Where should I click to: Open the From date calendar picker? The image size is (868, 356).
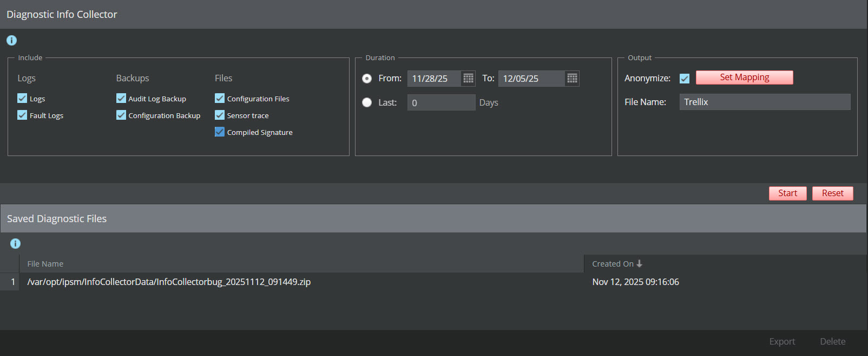468,79
